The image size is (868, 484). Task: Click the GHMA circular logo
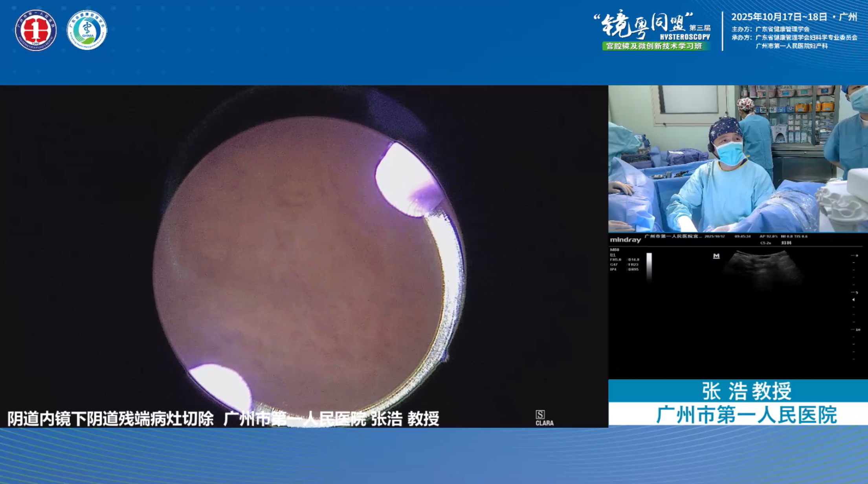coord(87,30)
